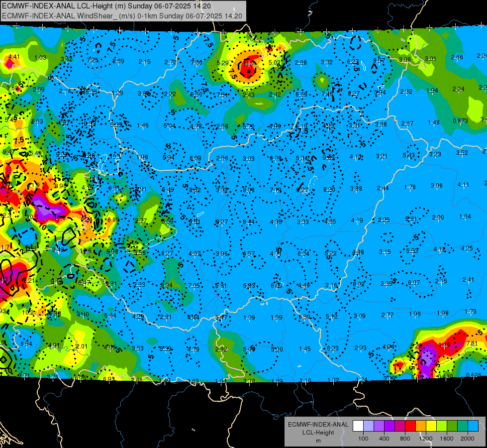
Task: Click the light lavender legend swatch
Action: 369,426
